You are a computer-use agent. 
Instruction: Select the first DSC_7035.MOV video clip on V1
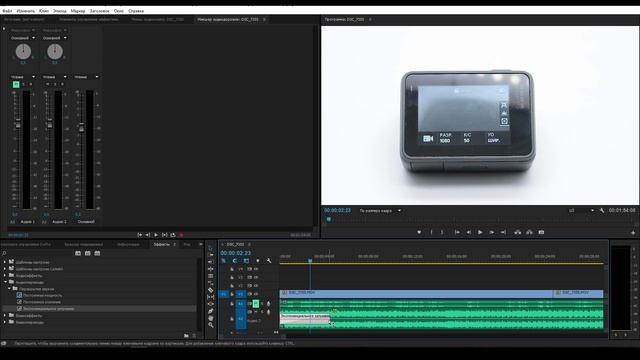(416, 293)
